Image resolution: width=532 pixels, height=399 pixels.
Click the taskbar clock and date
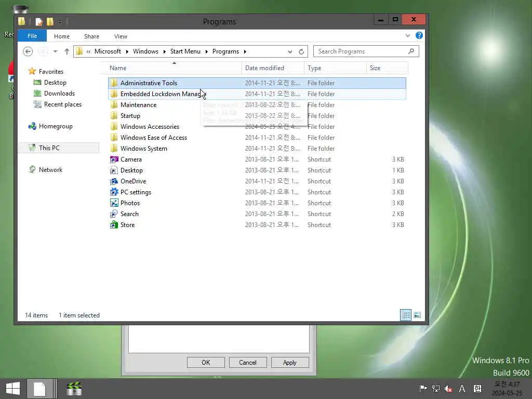(507, 389)
